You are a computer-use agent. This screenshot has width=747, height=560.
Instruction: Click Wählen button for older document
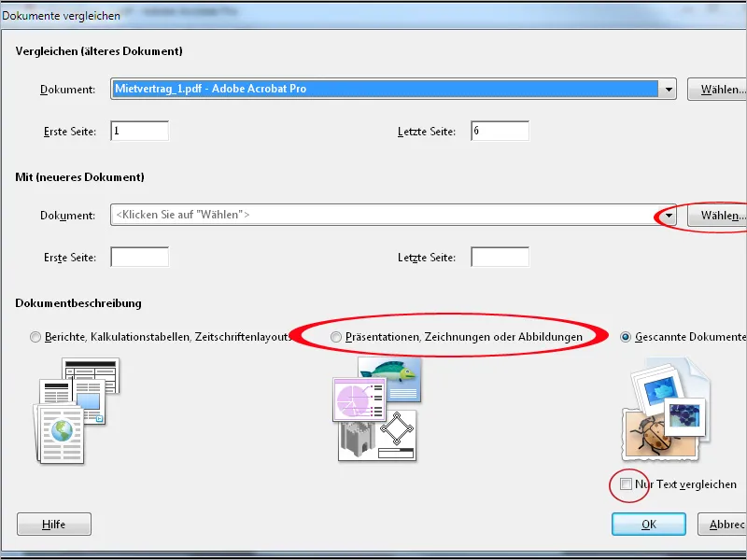click(x=717, y=89)
